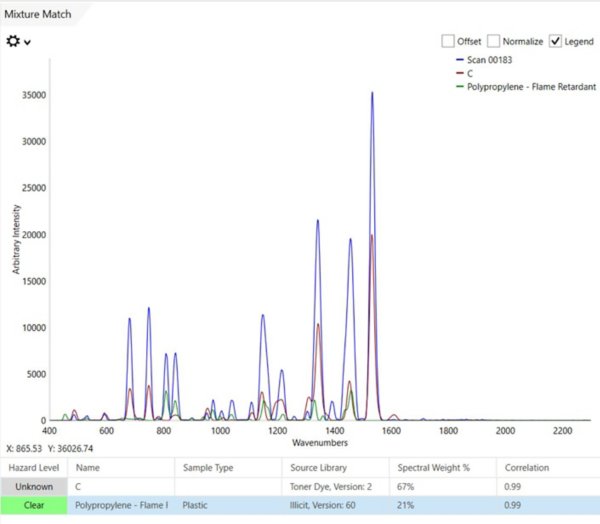Viewport: 600px width, 524px height.
Task: Click the Y: 36026.74 cursor coordinate readout
Action: [x=70, y=449]
